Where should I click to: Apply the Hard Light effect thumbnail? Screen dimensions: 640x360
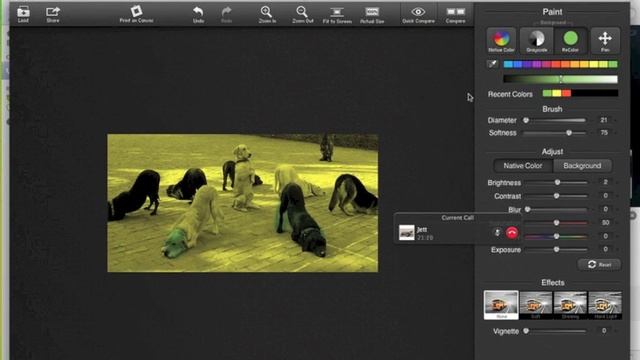click(605, 305)
